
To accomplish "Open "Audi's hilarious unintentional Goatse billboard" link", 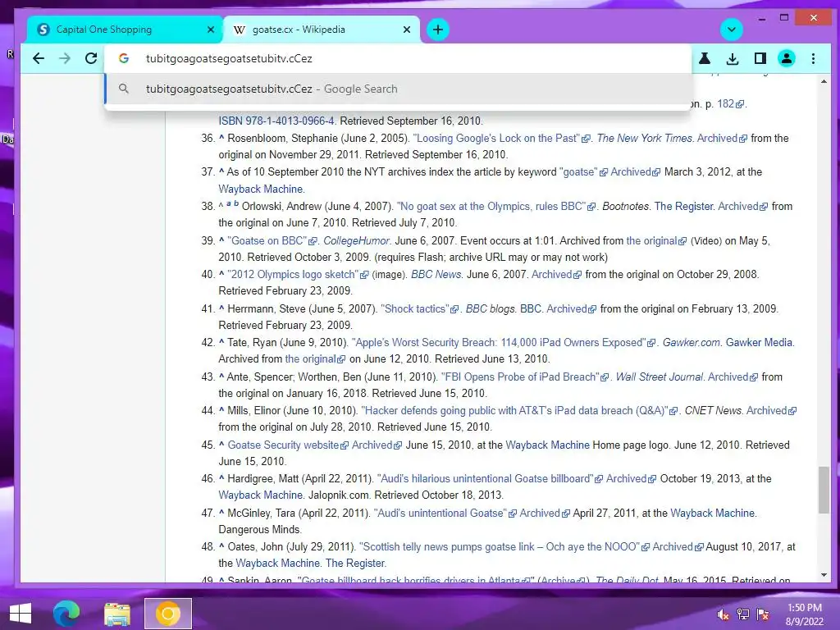I will pos(490,478).
